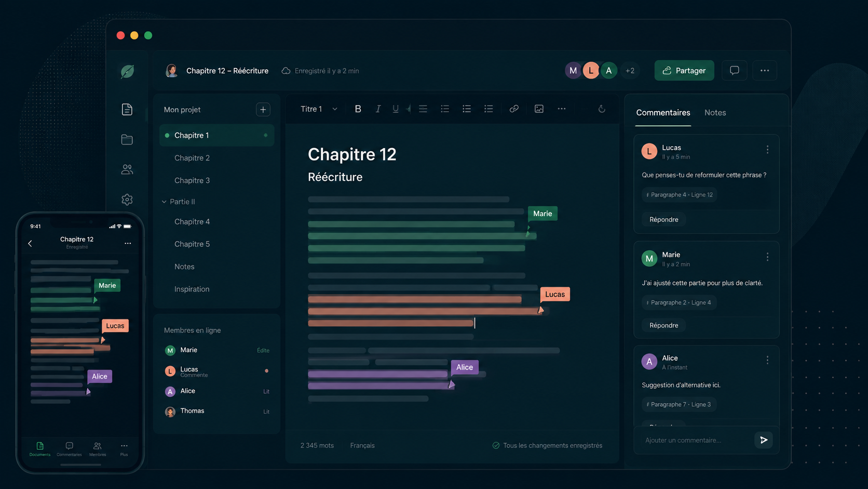Click the cloud saved-status icon
The width and height of the screenshot is (868, 489).
(x=286, y=71)
